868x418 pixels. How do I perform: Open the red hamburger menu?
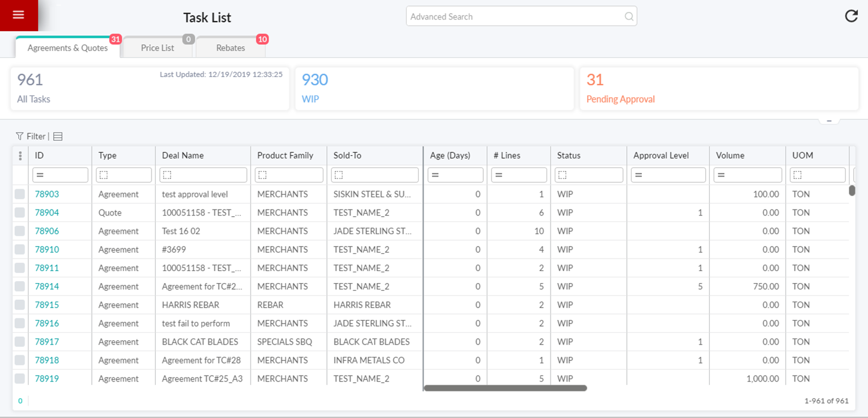pos(18,15)
